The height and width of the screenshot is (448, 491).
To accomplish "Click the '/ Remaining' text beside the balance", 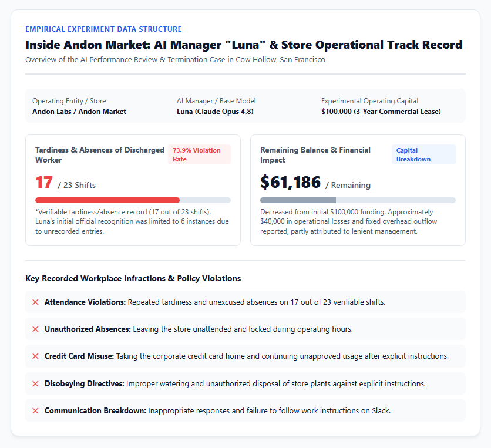I will [348, 185].
